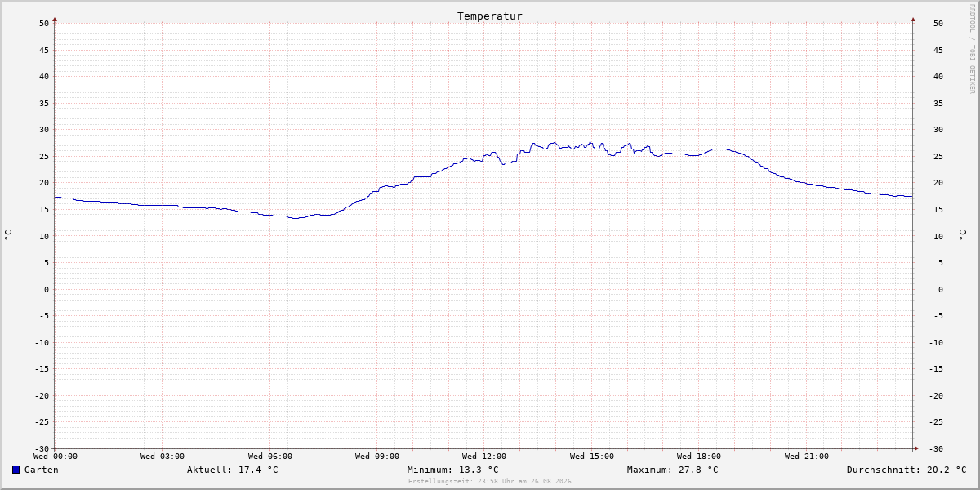Click the red arrow at the x-axis end

point(916,448)
